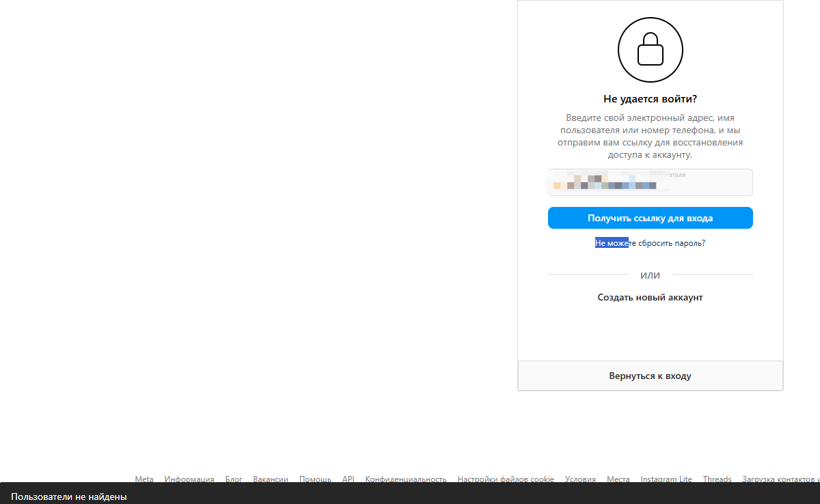The width and height of the screenshot is (820, 504).
Task: Open the "Не можете сбросить пароль?" link
Action: tap(650, 243)
